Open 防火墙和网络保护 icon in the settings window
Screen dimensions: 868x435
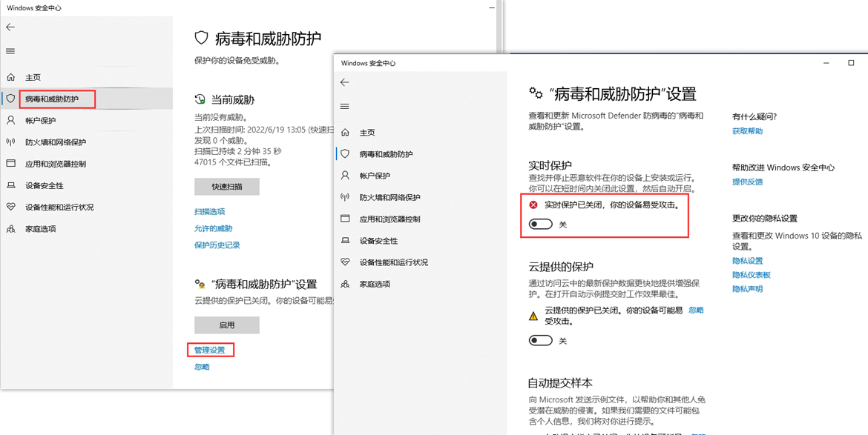pyautogui.click(x=345, y=197)
